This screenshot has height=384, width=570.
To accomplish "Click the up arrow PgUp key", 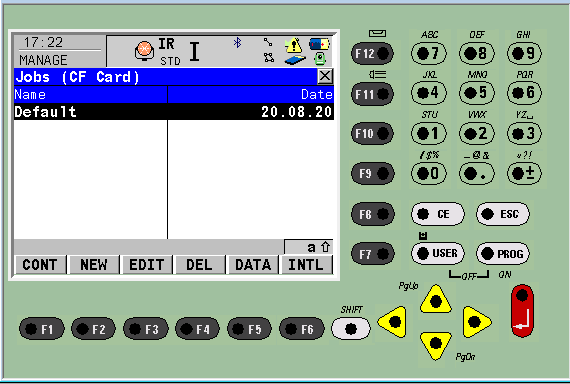I will [x=435, y=300].
